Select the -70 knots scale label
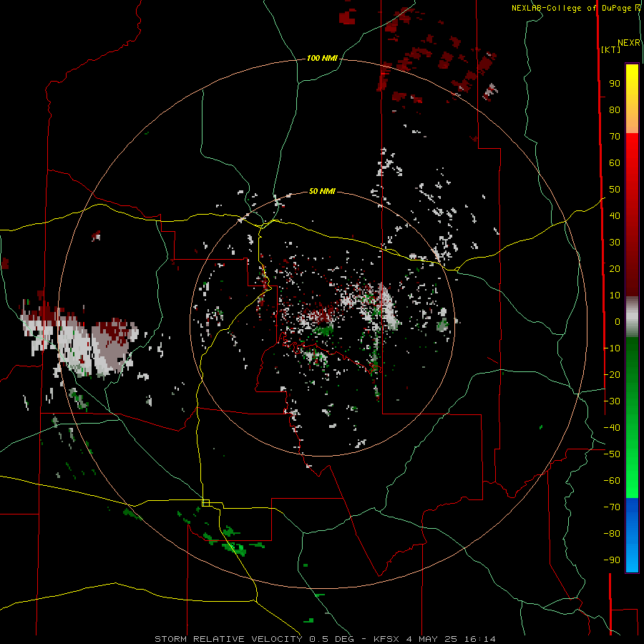 pos(612,507)
